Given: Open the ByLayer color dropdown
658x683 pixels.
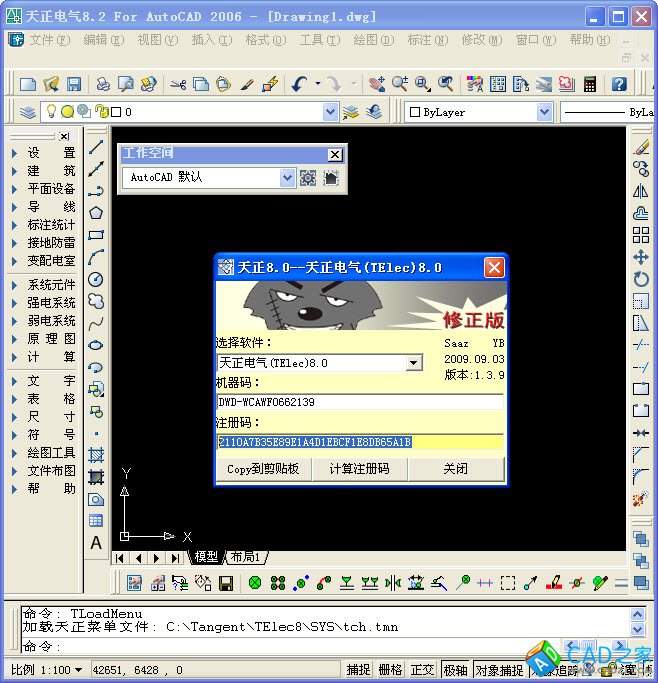Looking at the screenshot, I should pyautogui.click(x=544, y=112).
